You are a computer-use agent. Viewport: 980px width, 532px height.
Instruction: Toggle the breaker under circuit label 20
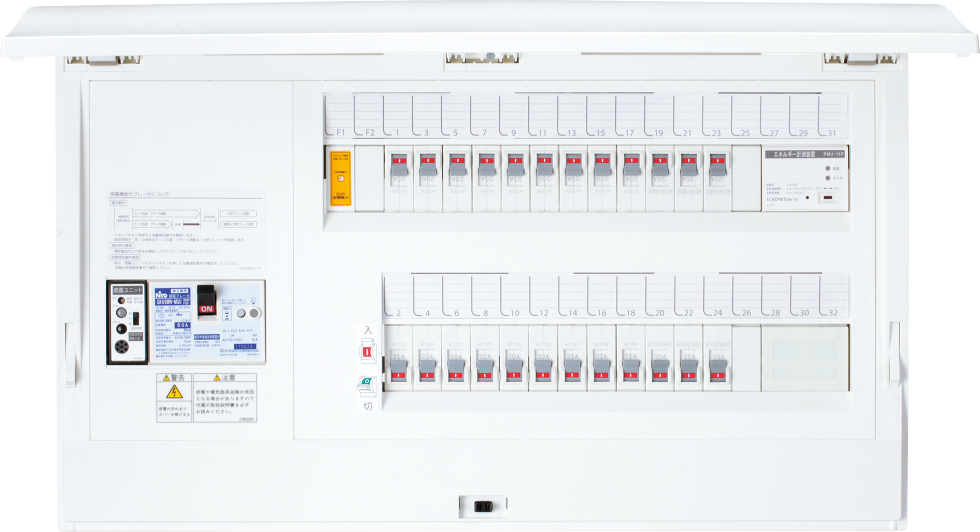[660, 371]
